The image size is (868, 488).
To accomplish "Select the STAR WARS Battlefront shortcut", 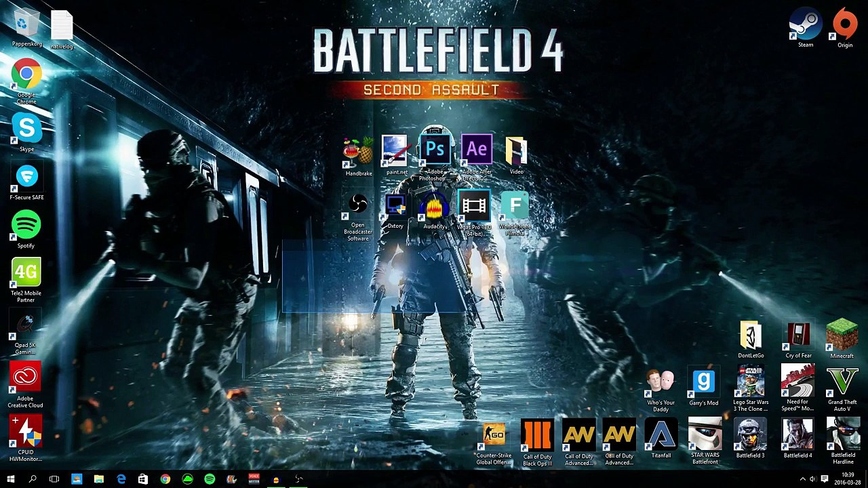I will coord(705,442).
